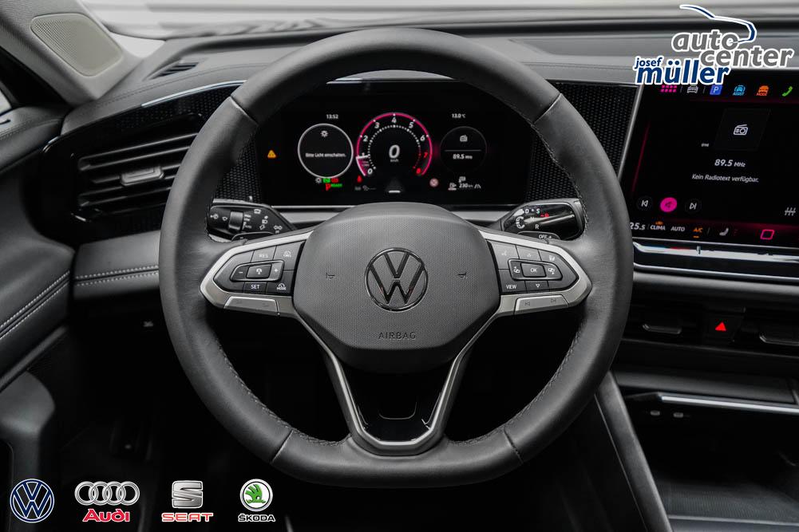This screenshot has width=799, height=532.
Task: Toggle AUTO climate mode
Action: coord(678,228)
